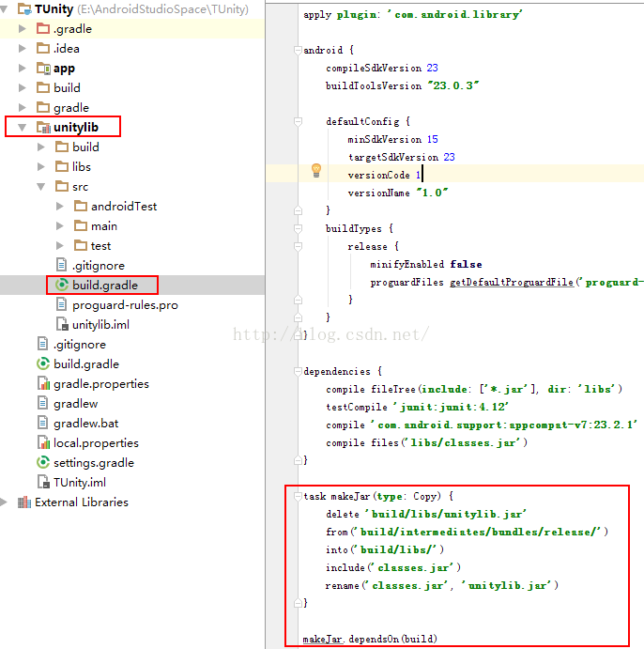Image resolution: width=644 pixels, height=649 pixels.
Task: Expand the androidTest folder arrow
Action: (x=60, y=206)
